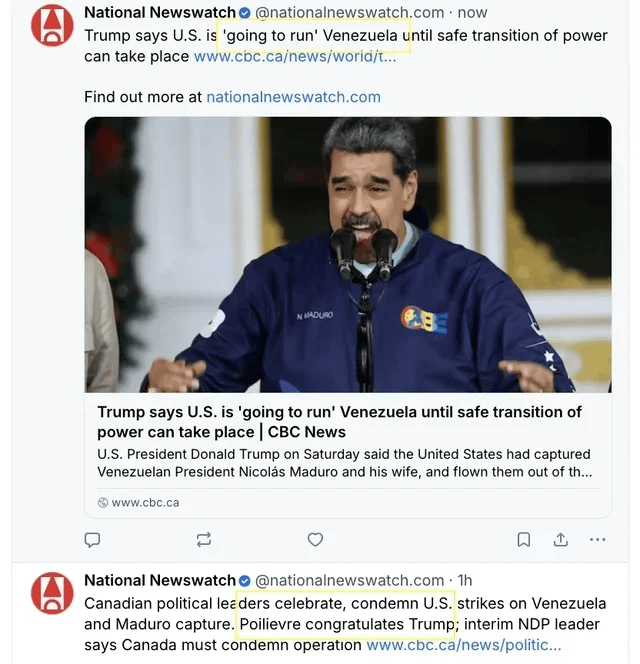Viewport: 640px width, 664px height.
Task: Click the verified badge on the second post
Action: click(x=244, y=581)
